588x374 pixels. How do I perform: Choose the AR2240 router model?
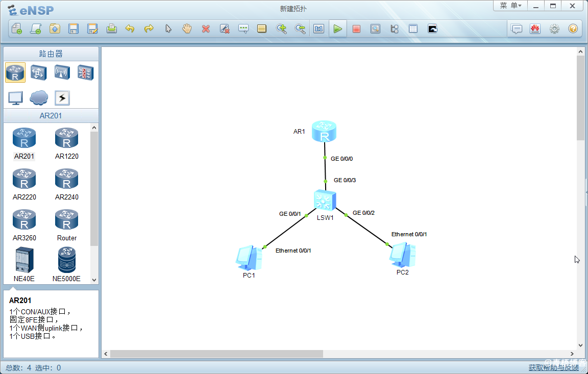click(x=67, y=185)
